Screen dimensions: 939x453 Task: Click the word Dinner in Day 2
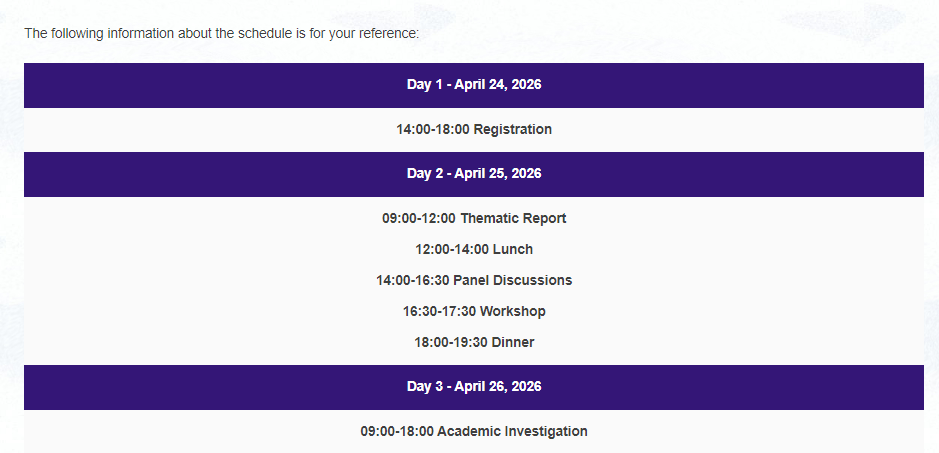[x=513, y=343]
